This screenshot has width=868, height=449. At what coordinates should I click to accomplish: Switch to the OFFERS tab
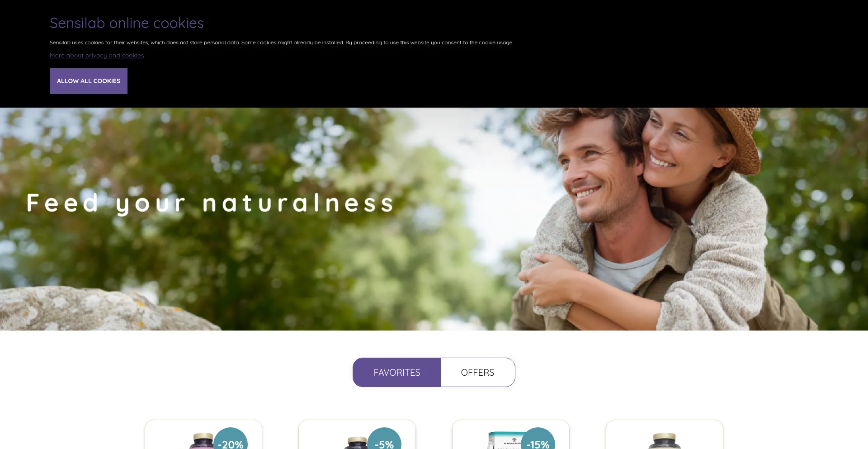(x=477, y=372)
